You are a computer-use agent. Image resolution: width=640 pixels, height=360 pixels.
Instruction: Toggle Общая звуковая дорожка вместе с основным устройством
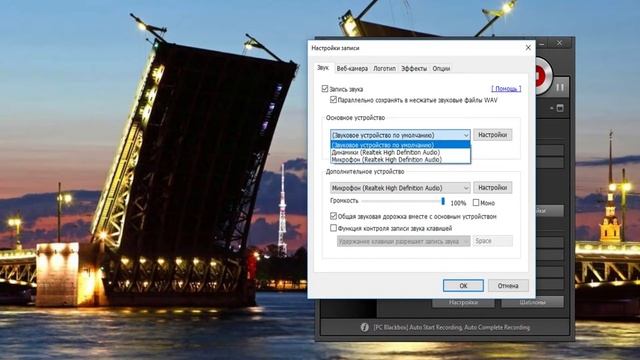[x=333, y=216]
